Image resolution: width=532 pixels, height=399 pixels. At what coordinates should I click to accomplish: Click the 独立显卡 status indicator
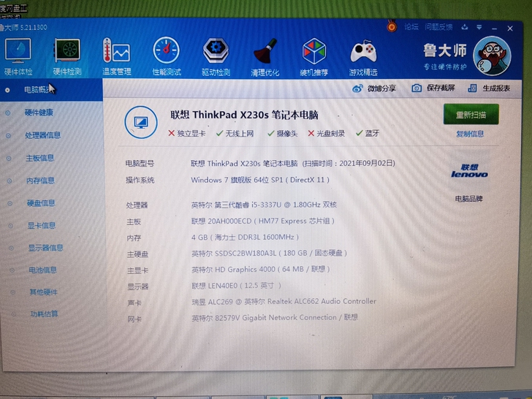pos(186,133)
